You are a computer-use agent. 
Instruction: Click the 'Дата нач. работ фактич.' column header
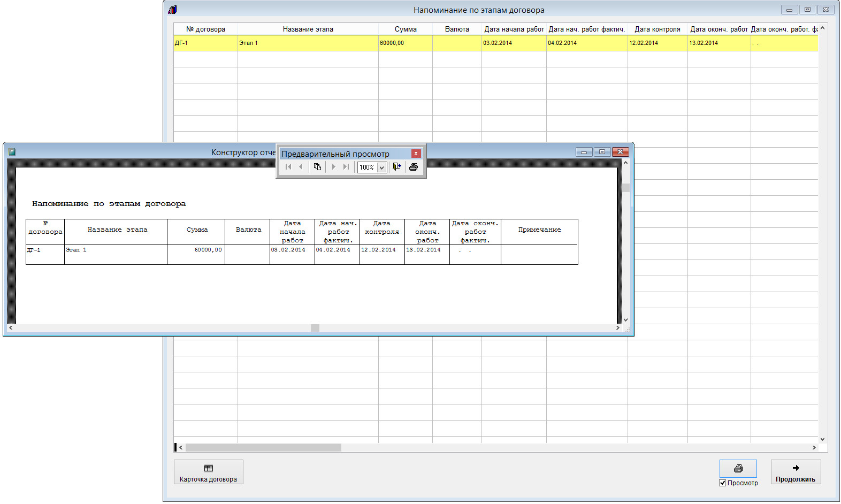(587, 29)
